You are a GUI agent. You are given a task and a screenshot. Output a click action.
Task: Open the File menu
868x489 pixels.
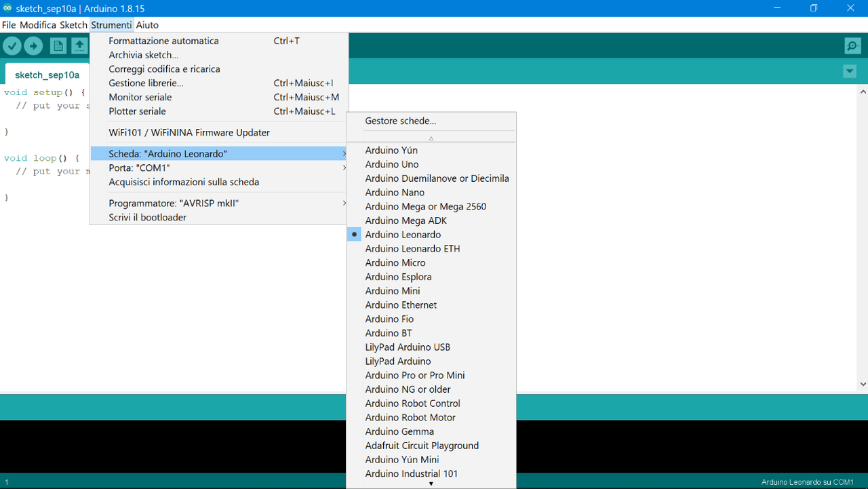tap(9, 25)
